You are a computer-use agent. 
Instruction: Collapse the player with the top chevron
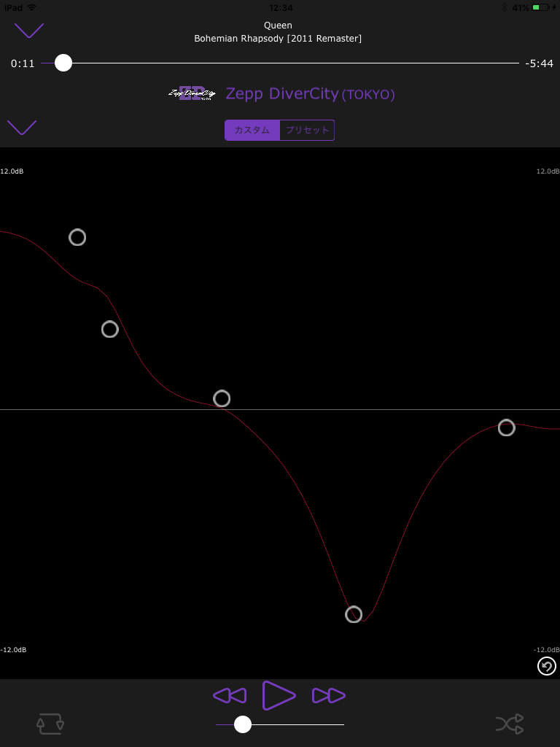click(x=29, y=31)
